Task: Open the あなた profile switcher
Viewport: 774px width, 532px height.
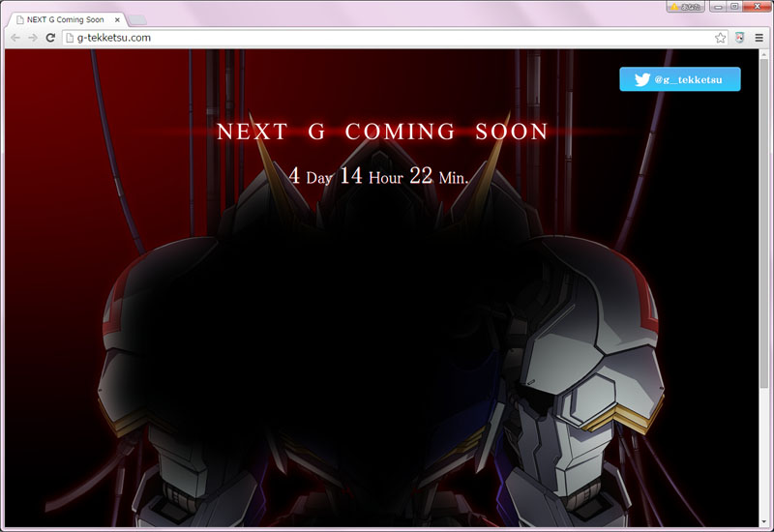Action: point(685,6)
